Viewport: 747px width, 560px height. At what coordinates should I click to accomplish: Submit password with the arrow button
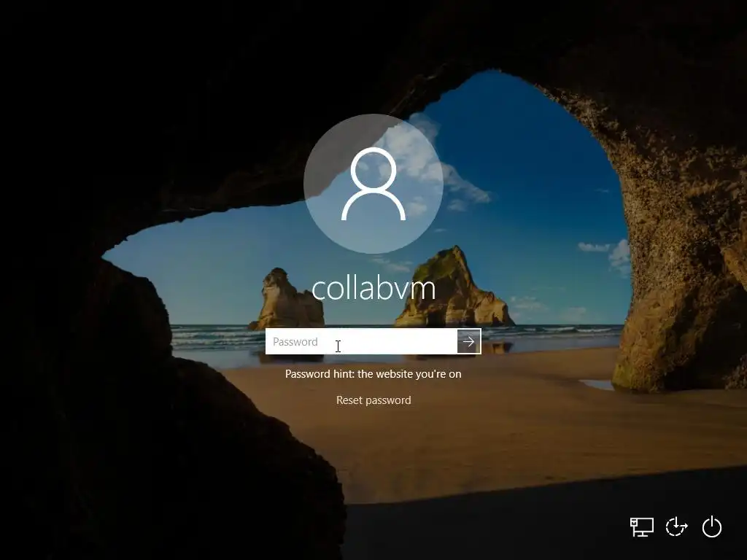(469, 341)
